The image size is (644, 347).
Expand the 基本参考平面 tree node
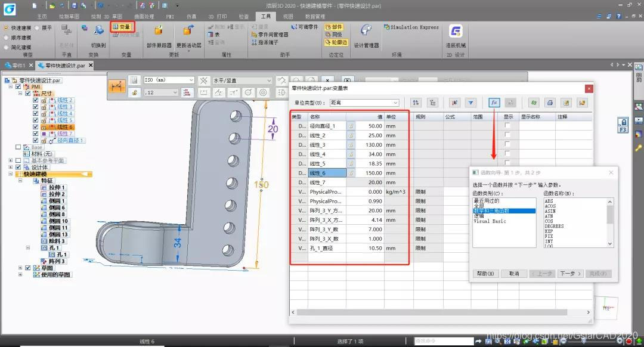point(11,160)
